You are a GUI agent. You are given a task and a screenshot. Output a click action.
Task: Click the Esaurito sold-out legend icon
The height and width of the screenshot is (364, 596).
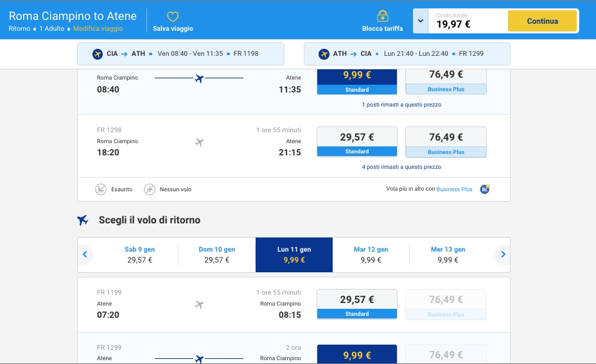point(101,189)
